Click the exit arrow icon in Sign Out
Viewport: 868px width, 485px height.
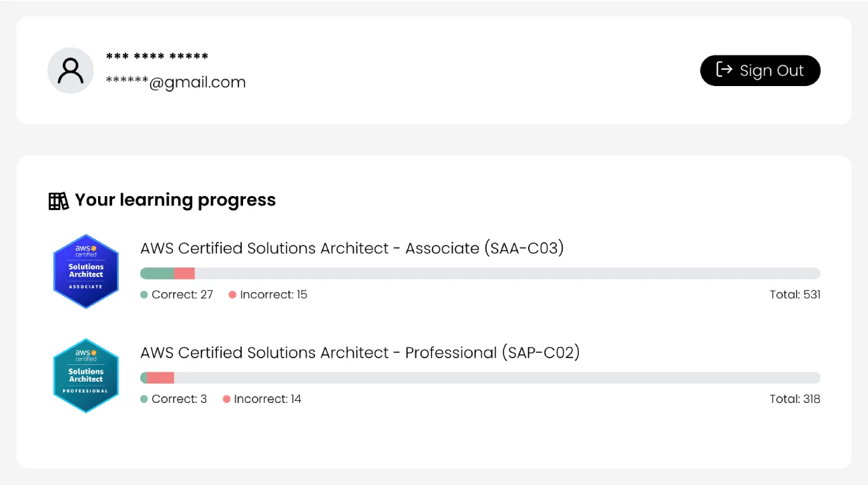pos(724,69)
